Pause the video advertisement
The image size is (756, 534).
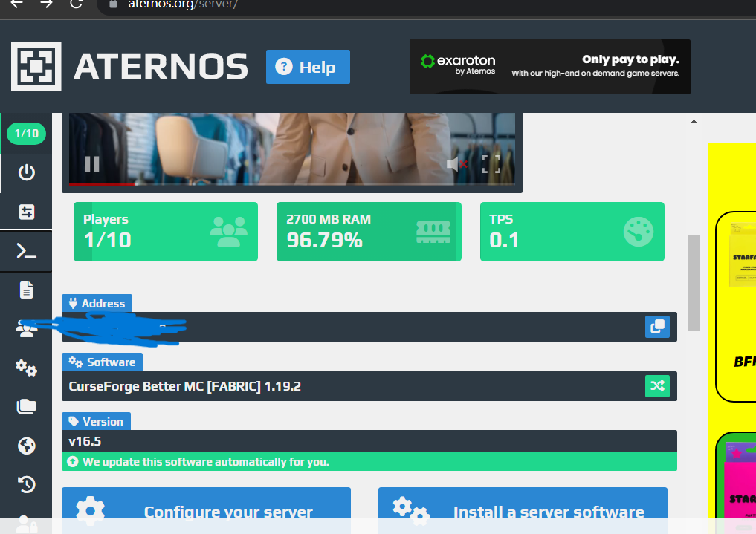[x=92, y=164]
